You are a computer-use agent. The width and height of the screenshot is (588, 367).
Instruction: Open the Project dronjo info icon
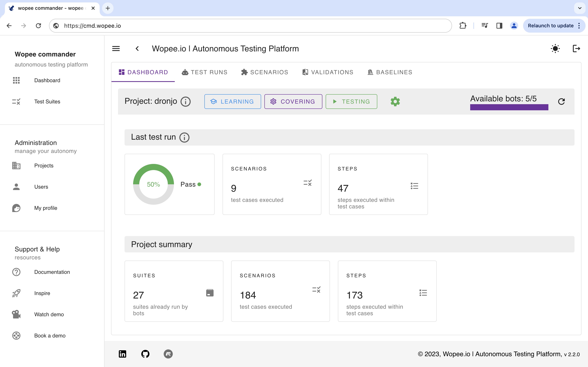(185, 102)
